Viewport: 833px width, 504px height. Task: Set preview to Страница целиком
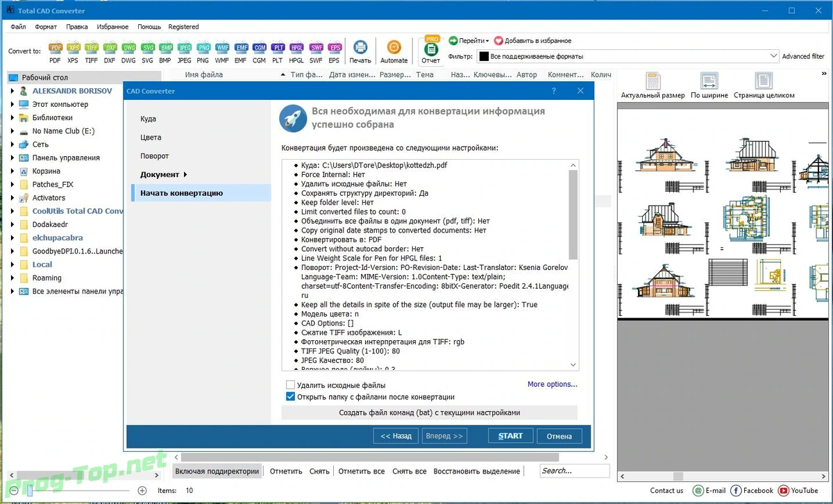click(x=764, y=86)
